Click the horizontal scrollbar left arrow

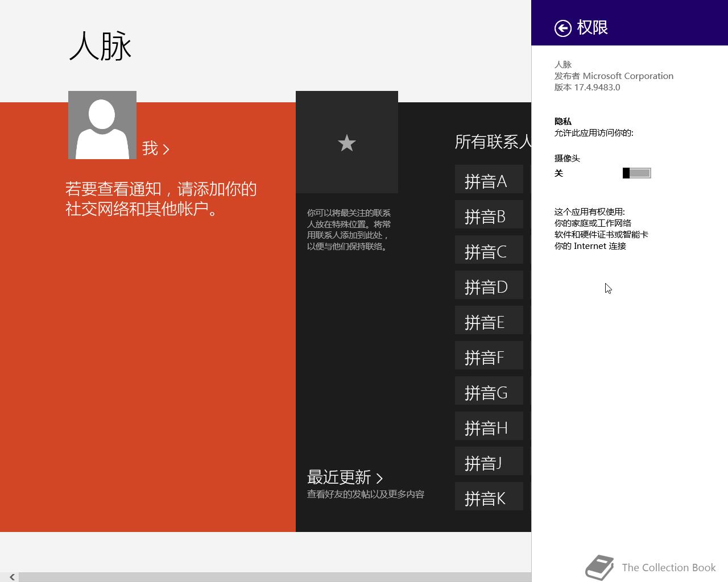[x=11, y=577]
